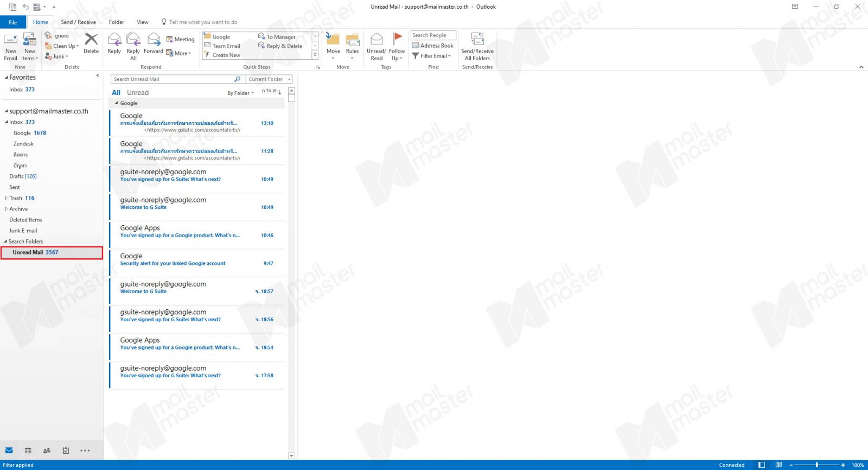Show All messages filter
Screen dimensions: 868x470
(116, 93)
